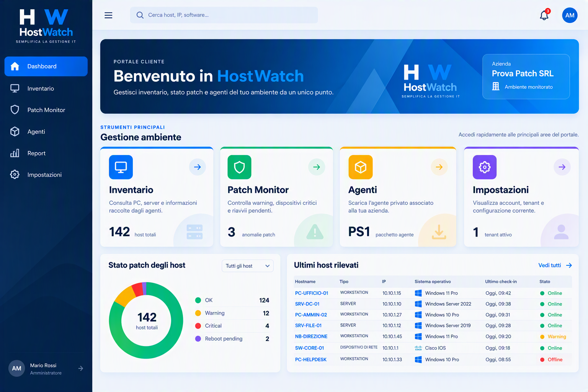Open host PC-UFFICIO-01 link

312,293
